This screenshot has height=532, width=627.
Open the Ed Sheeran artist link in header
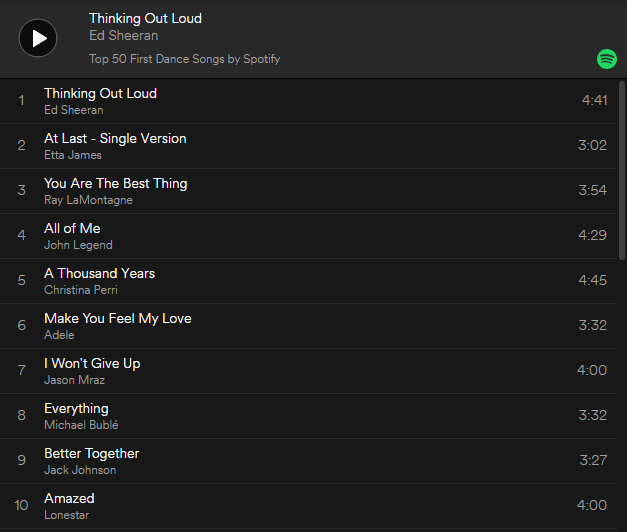click(123, 36)
